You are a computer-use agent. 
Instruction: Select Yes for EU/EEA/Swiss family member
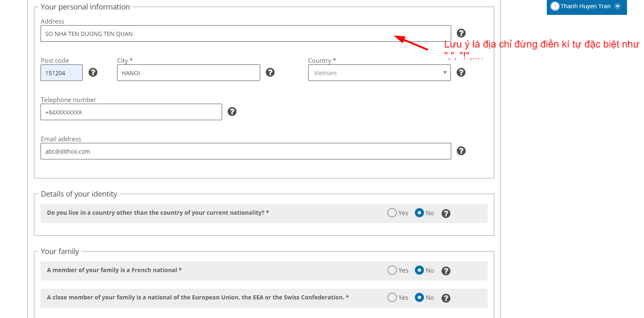(x=392, y=298)
